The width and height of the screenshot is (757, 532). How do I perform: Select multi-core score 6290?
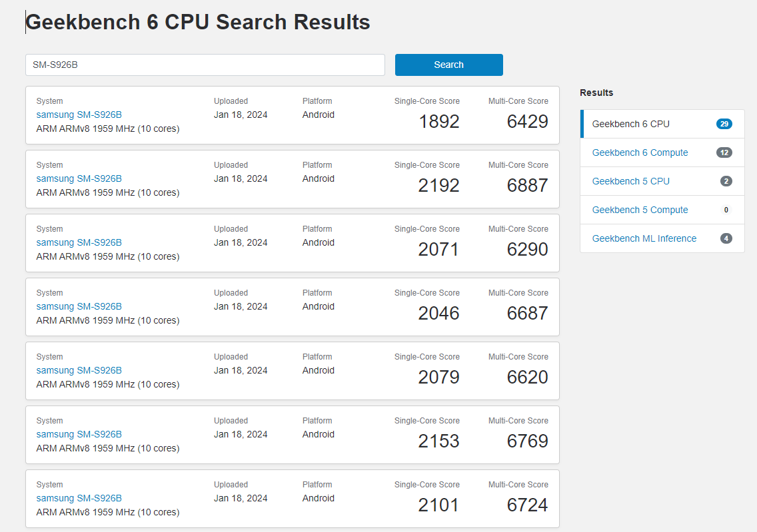(527, 250)
